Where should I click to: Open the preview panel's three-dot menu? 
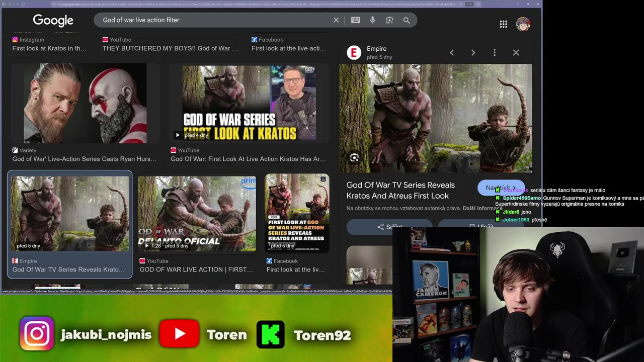(495, 52)
